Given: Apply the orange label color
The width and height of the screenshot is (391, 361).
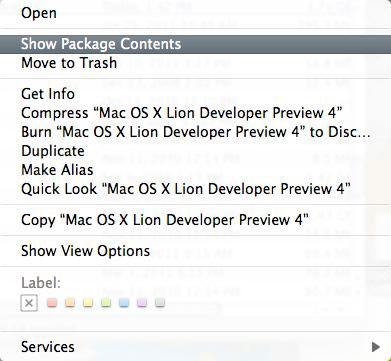Looking at the screenshot, I should click(70, 303).
